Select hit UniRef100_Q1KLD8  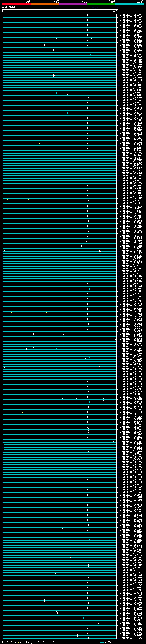[x=131, y=500]
